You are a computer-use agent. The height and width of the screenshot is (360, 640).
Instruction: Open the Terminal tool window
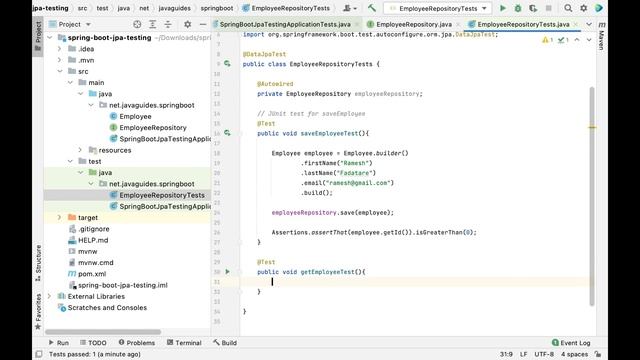(184, 343)
